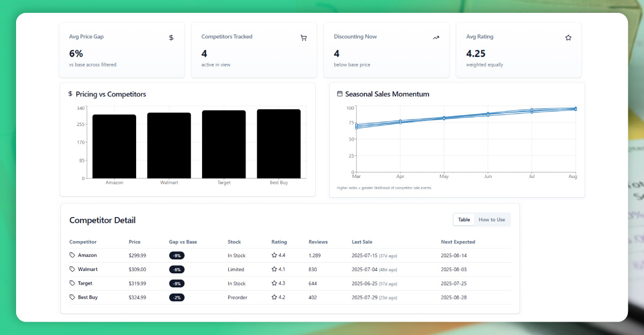Click the tag icon next to Best Buy row

[x=72, y=297]
